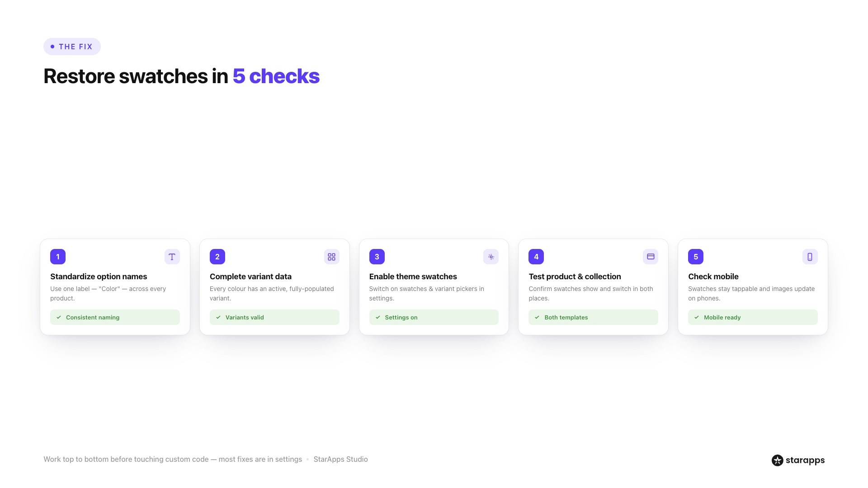Click the checkmark beside Both templates
The width and height of the screenshot is (868, 488).
point(537,317)
